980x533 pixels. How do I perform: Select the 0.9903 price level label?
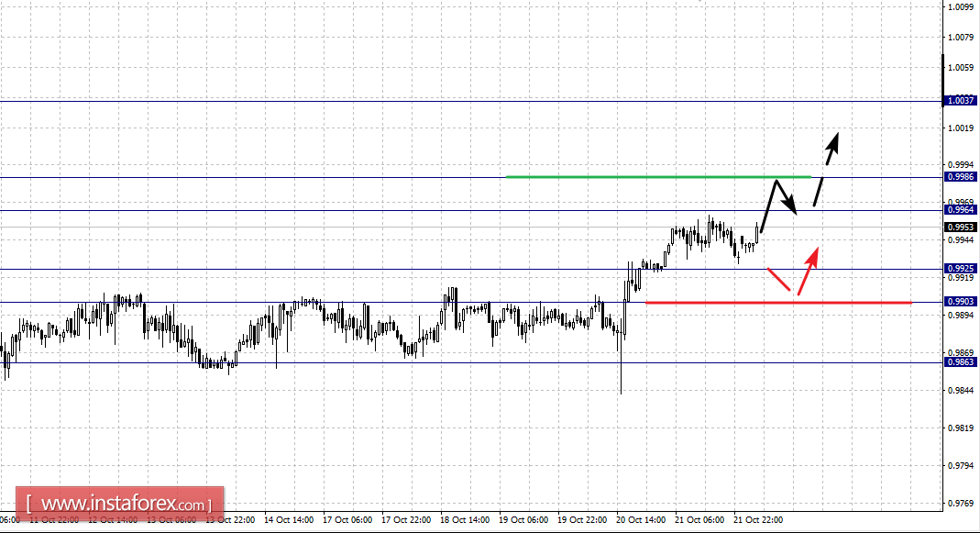960,302
